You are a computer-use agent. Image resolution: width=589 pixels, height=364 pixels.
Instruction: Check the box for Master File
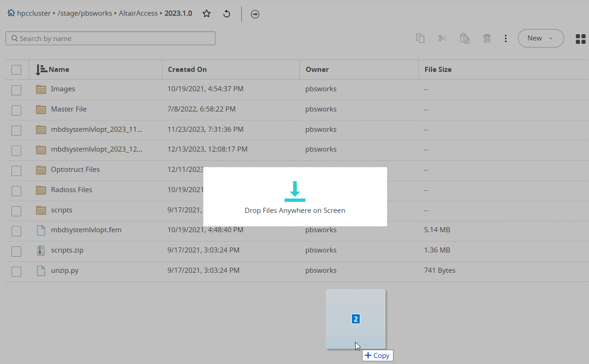coord(16,110)
